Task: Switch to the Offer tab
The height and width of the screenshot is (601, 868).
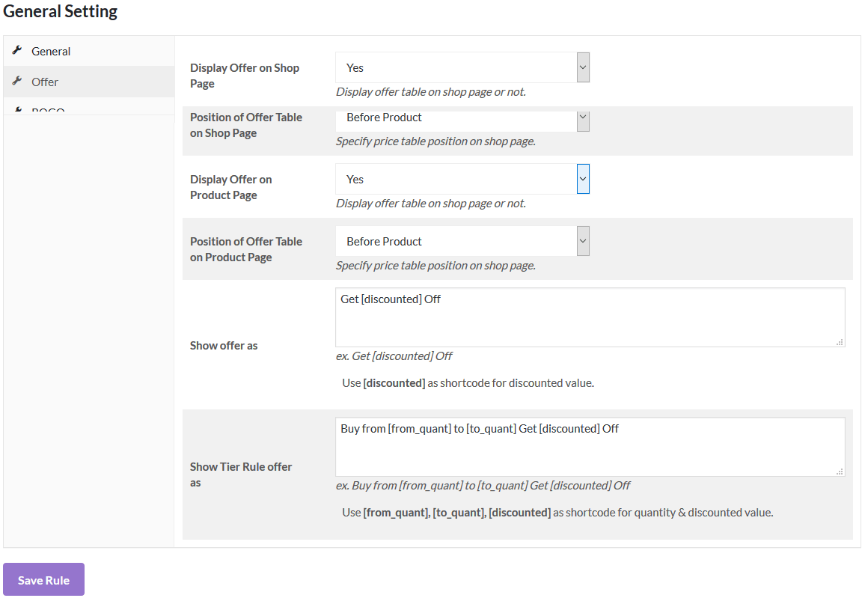Action: coord(45,82)
